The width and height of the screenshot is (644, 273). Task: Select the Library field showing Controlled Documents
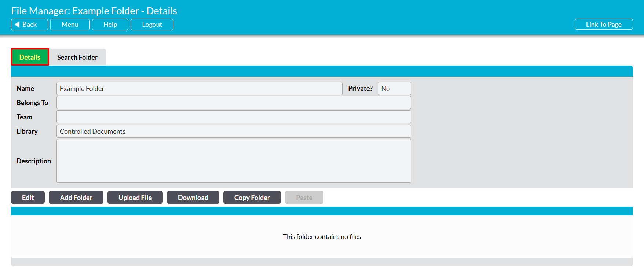(x=234, y=132)
